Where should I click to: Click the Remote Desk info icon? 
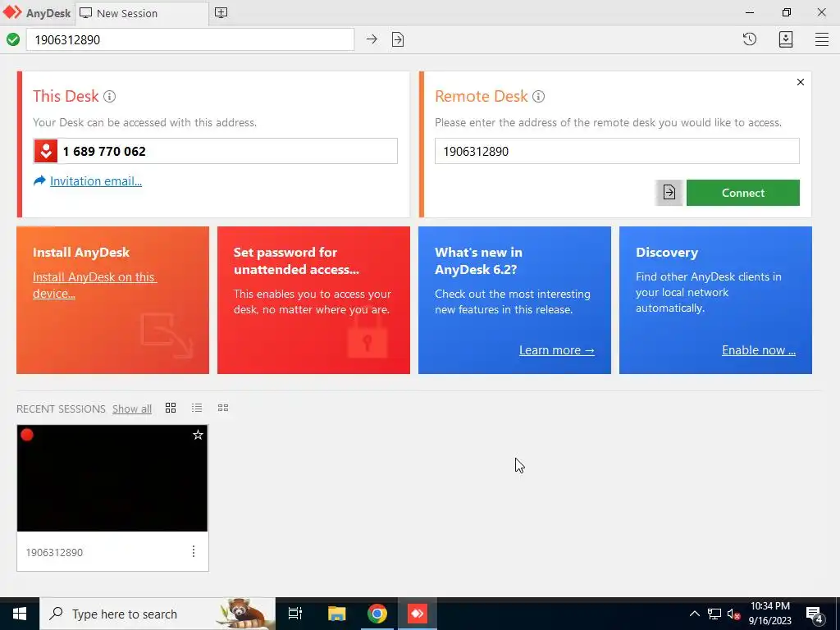(538, 97)
